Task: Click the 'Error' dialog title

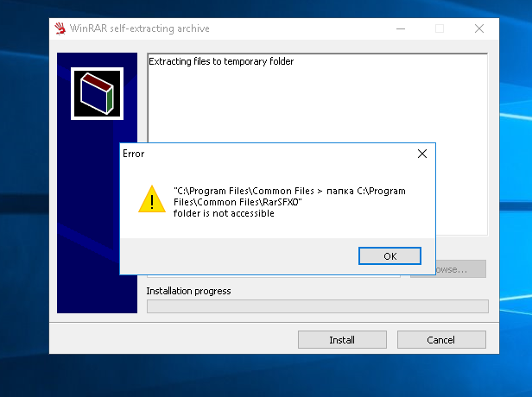Action: (x=133, y=154)
